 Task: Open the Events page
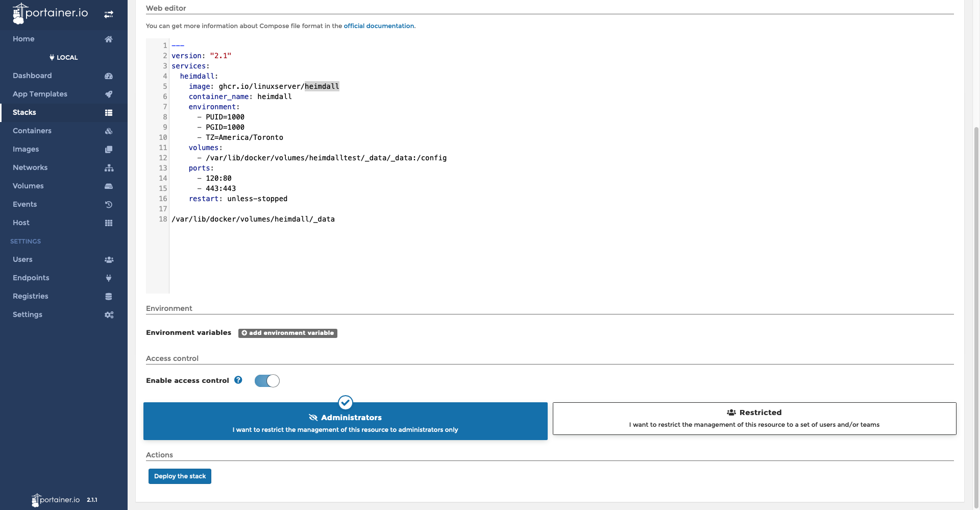click(x=64, y=204)
